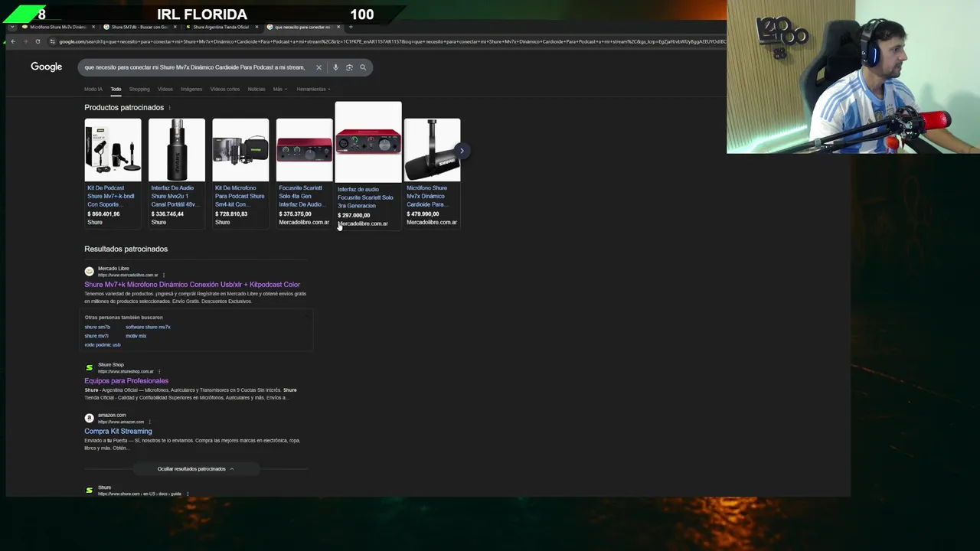Open 'Focusrite Scarlett Solo 3ra Generacion' link

tap(365, 197)
